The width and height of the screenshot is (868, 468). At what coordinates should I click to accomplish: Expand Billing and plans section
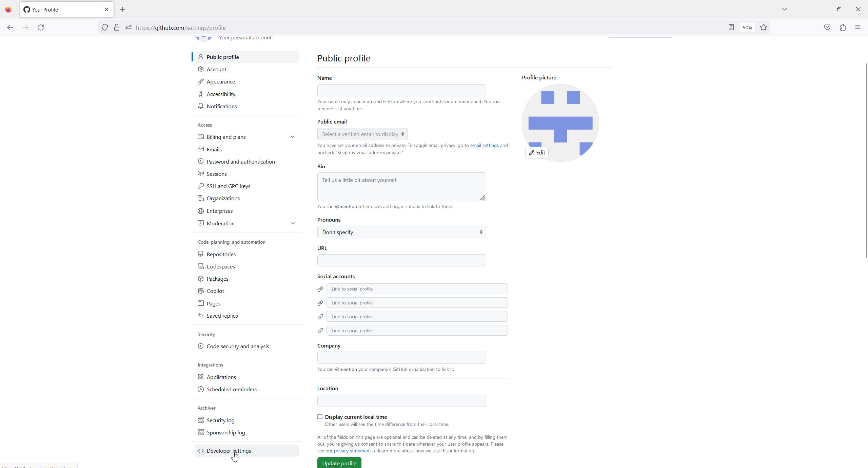pyautogui.click(x=293, y=137)
